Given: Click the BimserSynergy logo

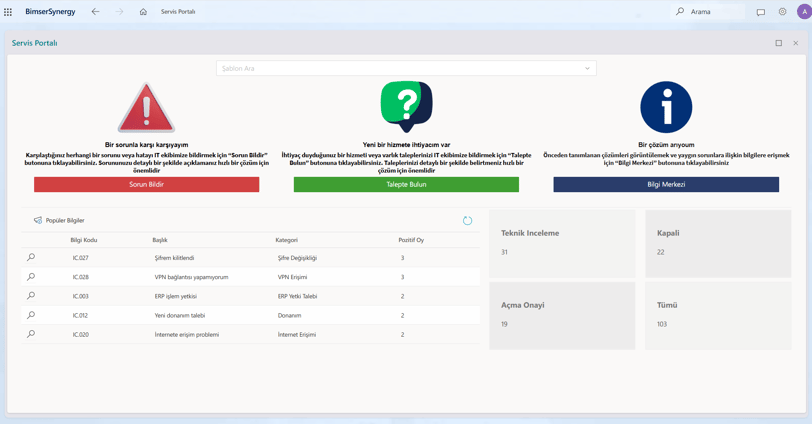Looking at the screenshot, I should (x=50, y=11).
